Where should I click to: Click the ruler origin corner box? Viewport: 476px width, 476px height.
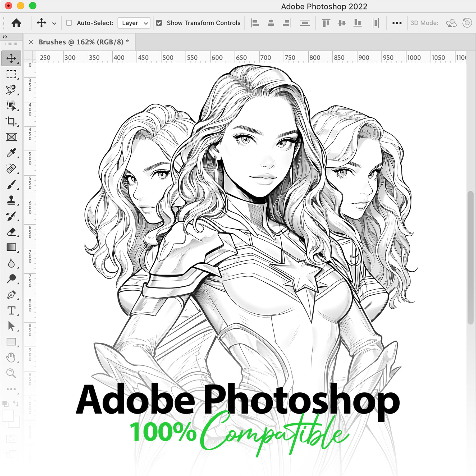[x=30, y=57]
